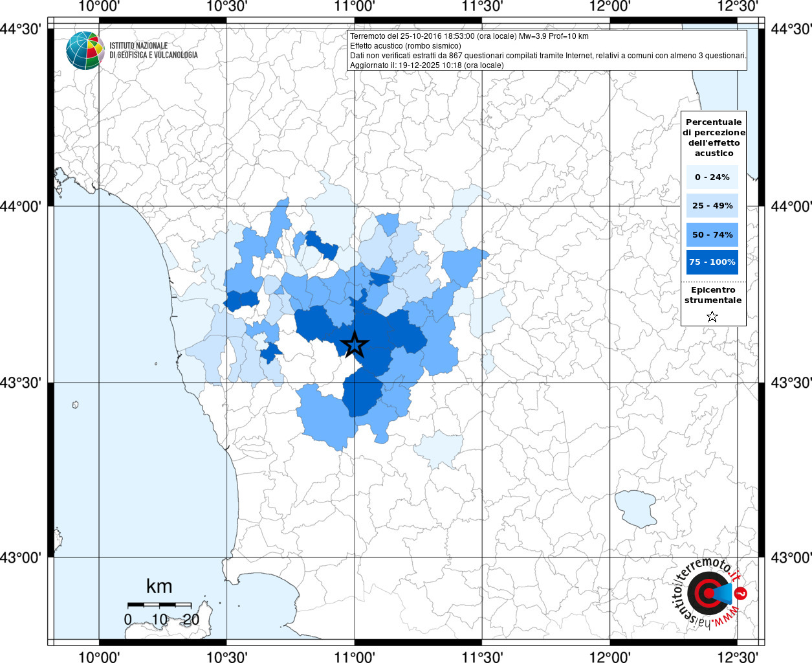Click the 0 - 24% legend swatch
812x663 pixels.
point(712,177)
